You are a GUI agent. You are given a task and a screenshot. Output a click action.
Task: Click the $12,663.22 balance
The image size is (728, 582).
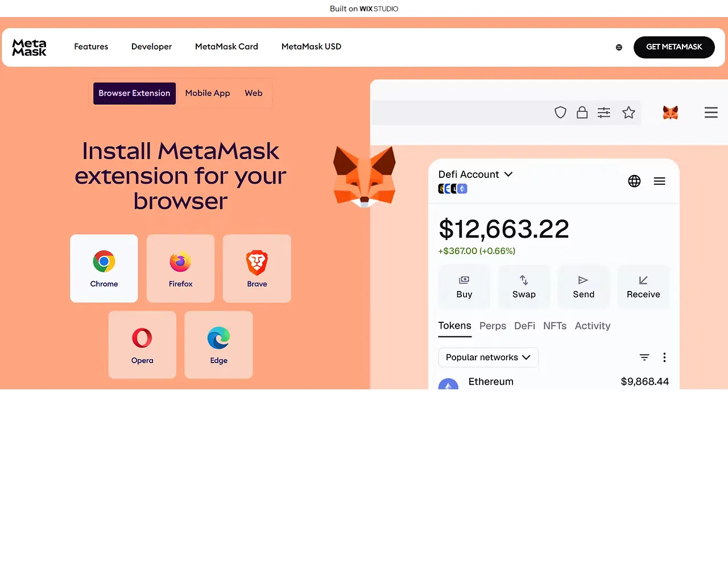(x=503, y=229)
